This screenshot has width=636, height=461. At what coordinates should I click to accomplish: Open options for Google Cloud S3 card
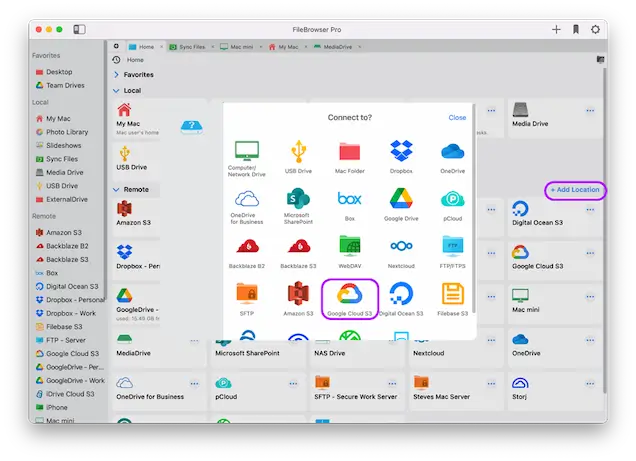[590, 253]
